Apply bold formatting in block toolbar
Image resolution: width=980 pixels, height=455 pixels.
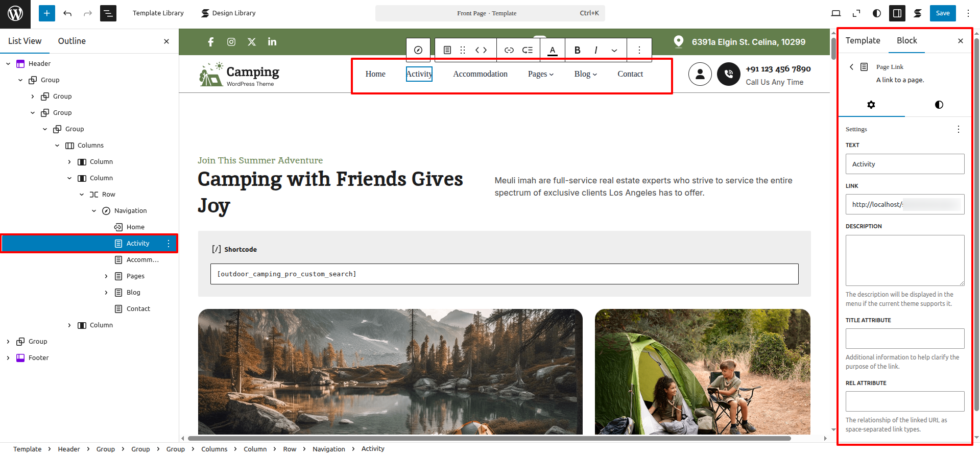(577, 50)
